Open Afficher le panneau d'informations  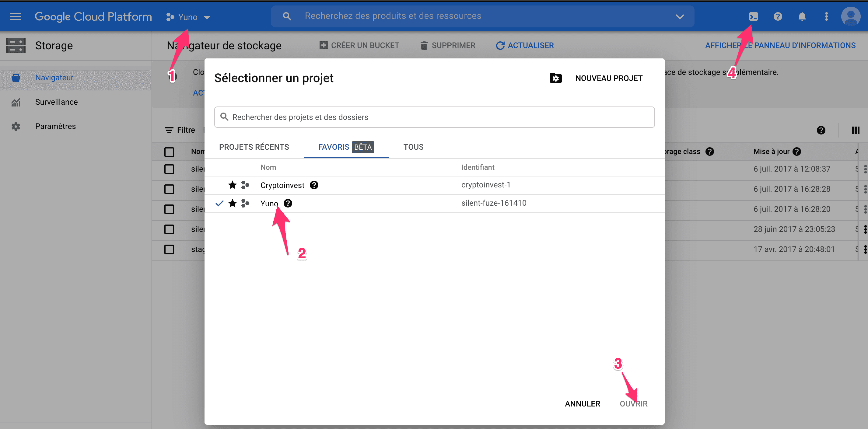[x=781, y=45]
